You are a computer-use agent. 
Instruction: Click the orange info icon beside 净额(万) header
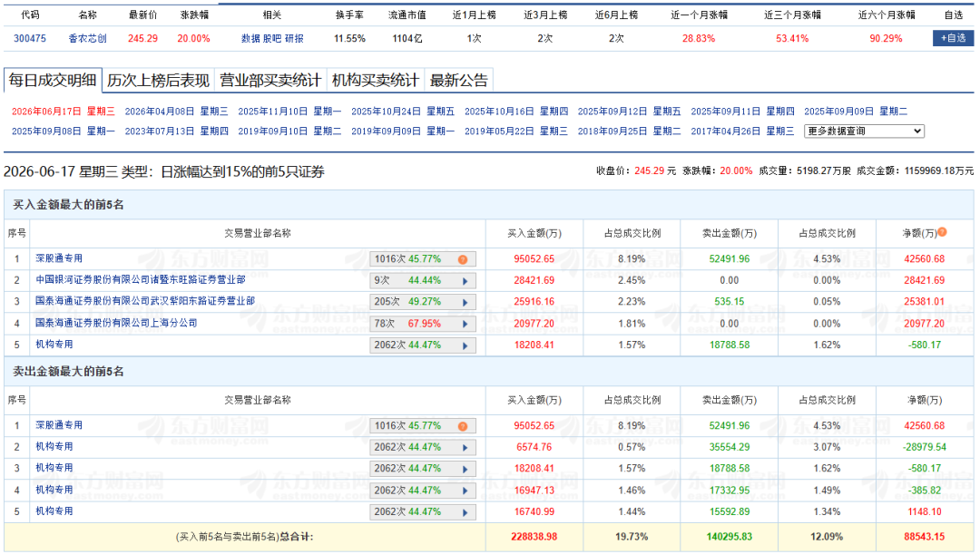point(942,232)
